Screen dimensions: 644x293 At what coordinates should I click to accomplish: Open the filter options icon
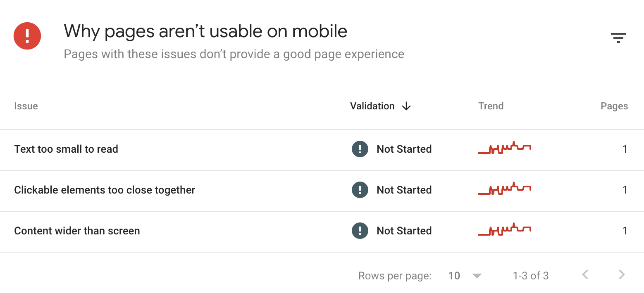(618, 37)
